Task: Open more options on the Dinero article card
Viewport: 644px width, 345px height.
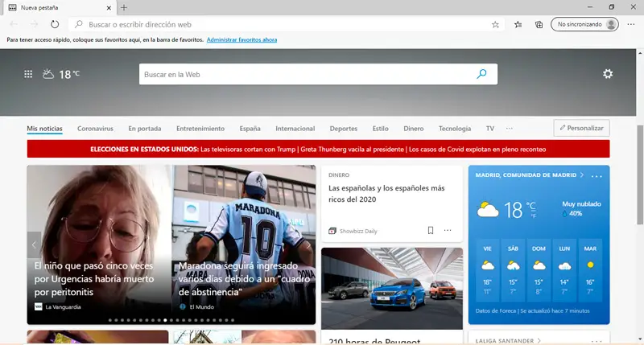Action: click(448, 231)
